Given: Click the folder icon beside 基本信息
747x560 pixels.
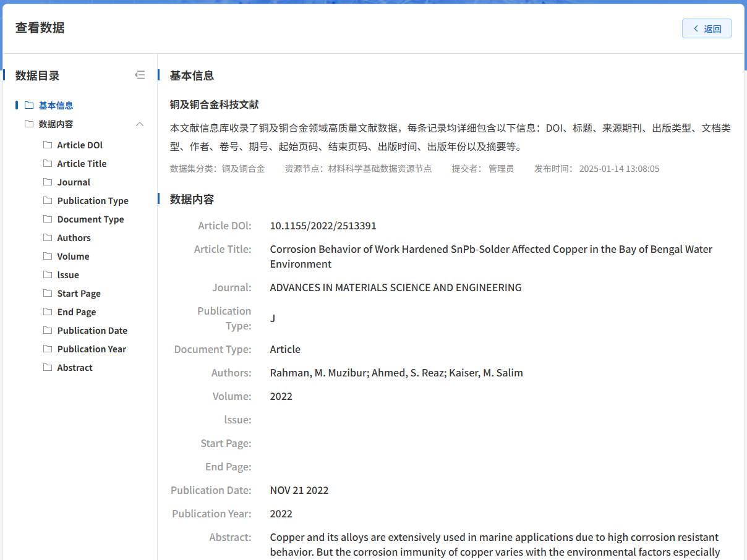Looking at the screenshot, I should pyautogui.click(x=29, y=105).
